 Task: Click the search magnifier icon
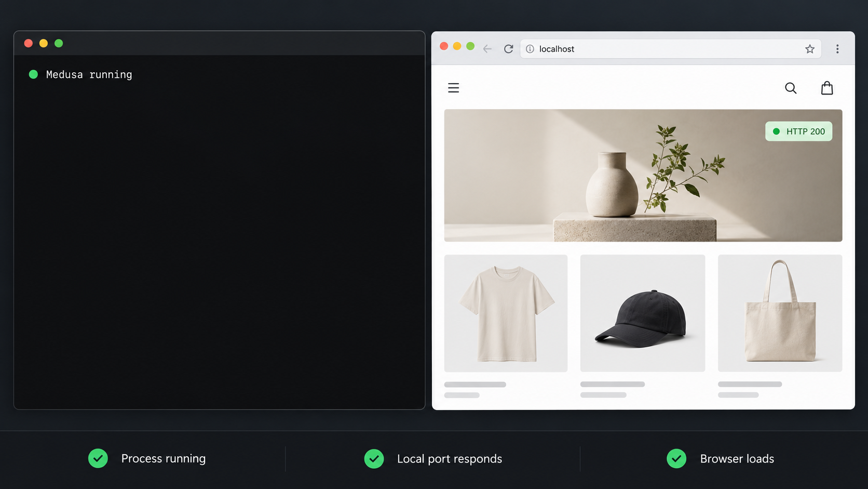click(x=791, y=88)
